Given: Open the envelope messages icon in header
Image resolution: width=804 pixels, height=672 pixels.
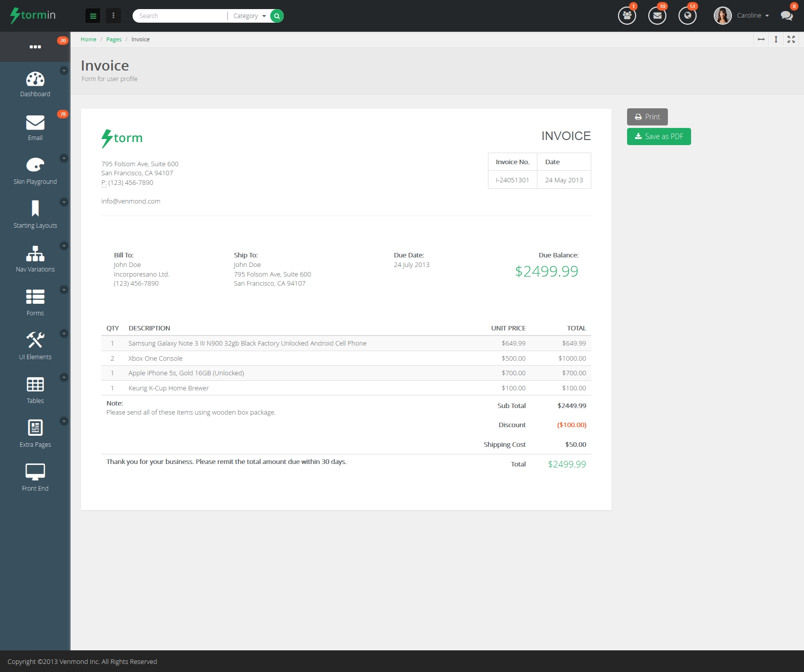Looking at the screenshot, I should click(657, 16).
